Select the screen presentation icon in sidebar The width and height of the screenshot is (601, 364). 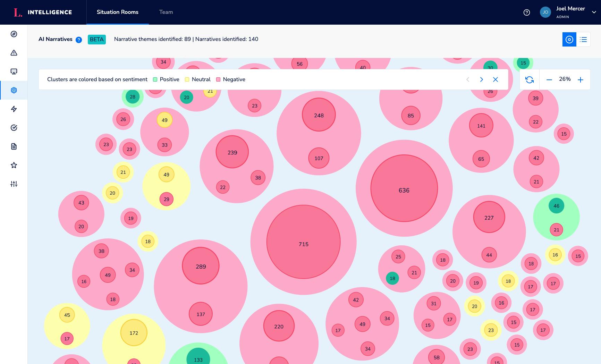(x=14, y=71)
